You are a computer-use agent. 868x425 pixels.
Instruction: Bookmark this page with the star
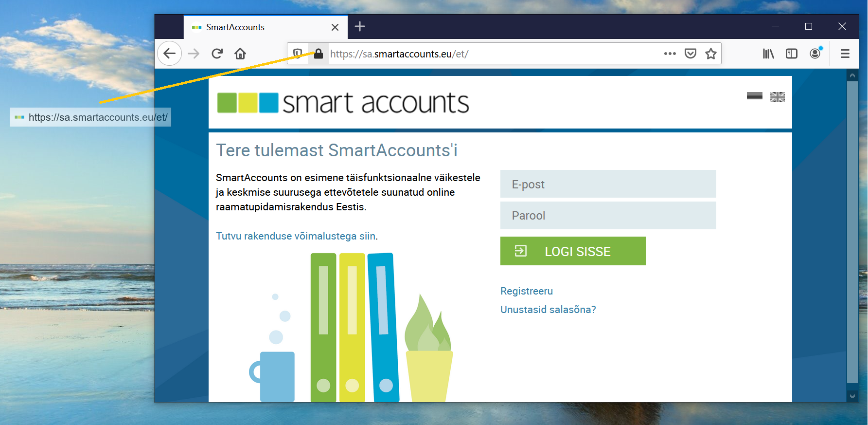(x=711, y=54)
